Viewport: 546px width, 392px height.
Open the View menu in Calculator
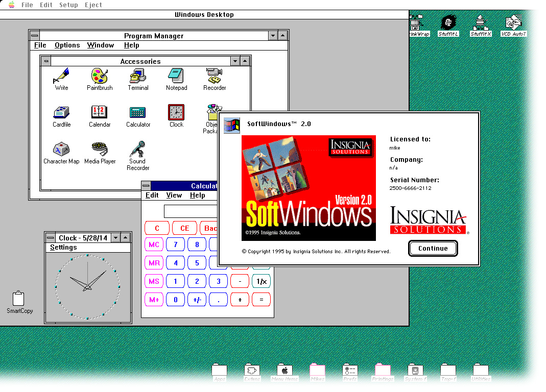click(x=174, y=195)
